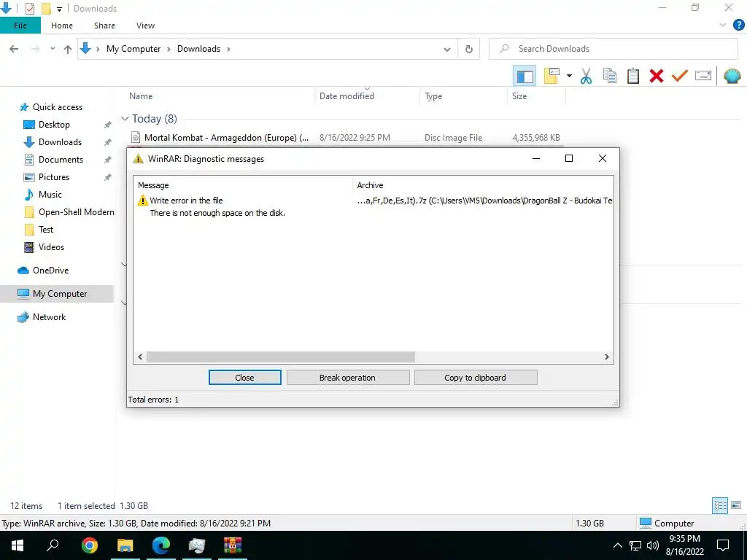The image size is (747, 560).
Task: Go up one folder level
Action: click(68, 49)
